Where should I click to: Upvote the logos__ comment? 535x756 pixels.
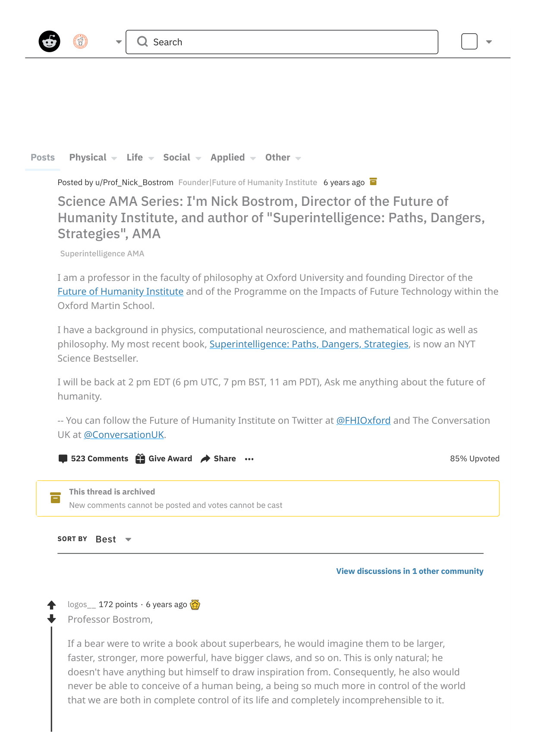pyautogui.click(x=52, y=605)
